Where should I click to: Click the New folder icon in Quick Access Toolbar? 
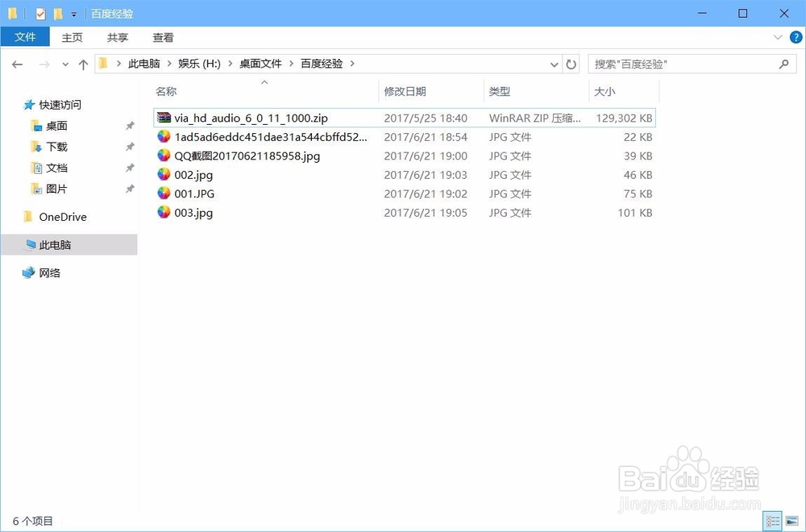(56, 13)
